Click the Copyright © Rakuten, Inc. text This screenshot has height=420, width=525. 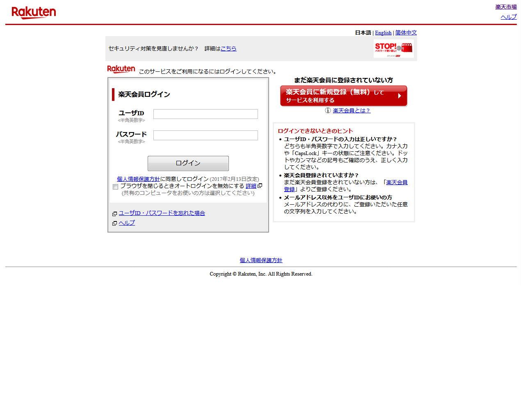[x=261, y=274]
